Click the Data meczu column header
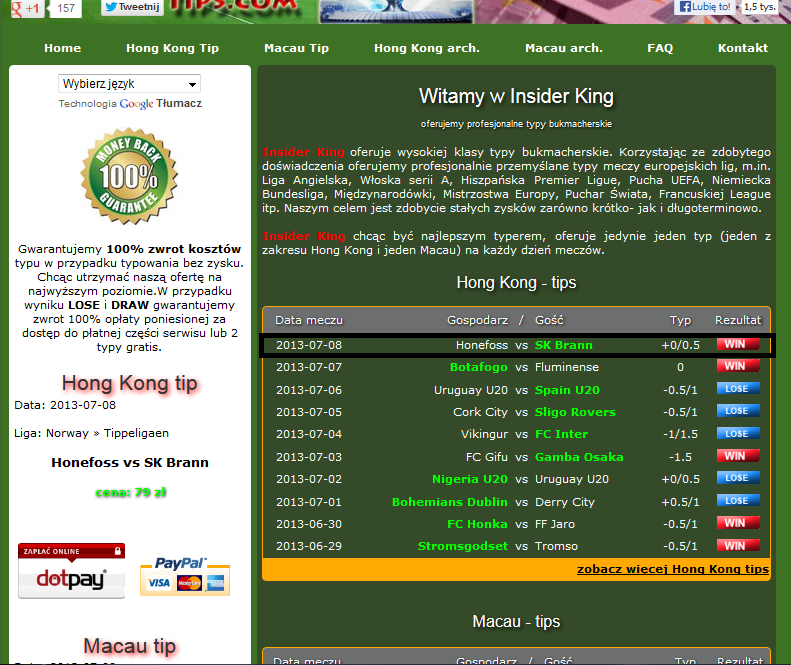This screenshot has width=791, height=665. pyautogui.click(x=309, y=320)
